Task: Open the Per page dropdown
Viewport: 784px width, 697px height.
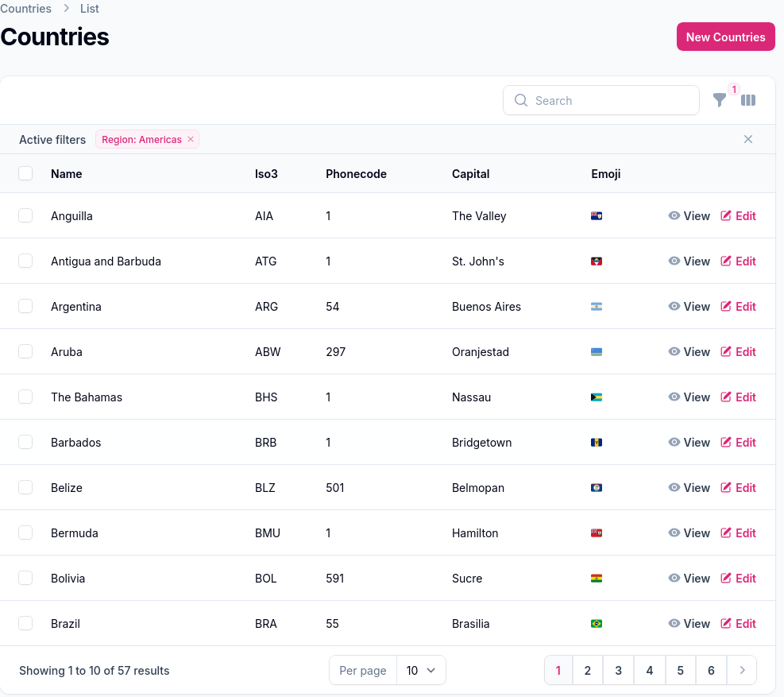Action: (420, 670)
